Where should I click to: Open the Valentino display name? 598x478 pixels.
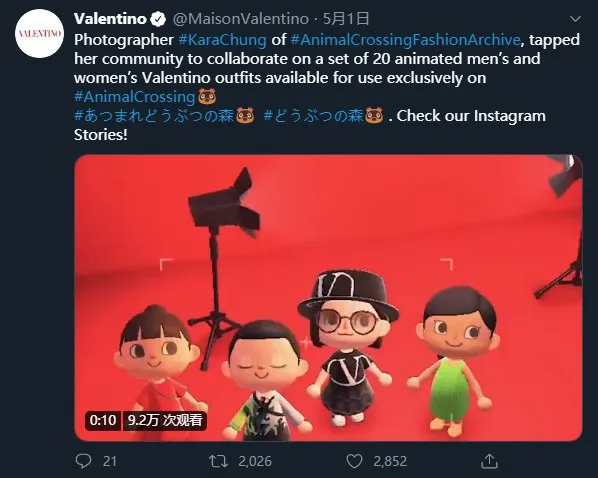pyautogui.click(x=110, y=19)
